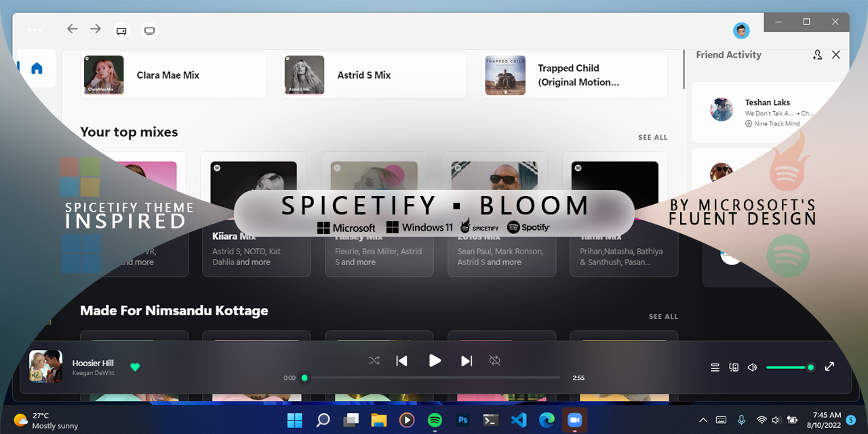Open File Explorer from the taskbar
The width and height of the screenshot is (868, 434).
pyautogui.click(x=378, y=420)
